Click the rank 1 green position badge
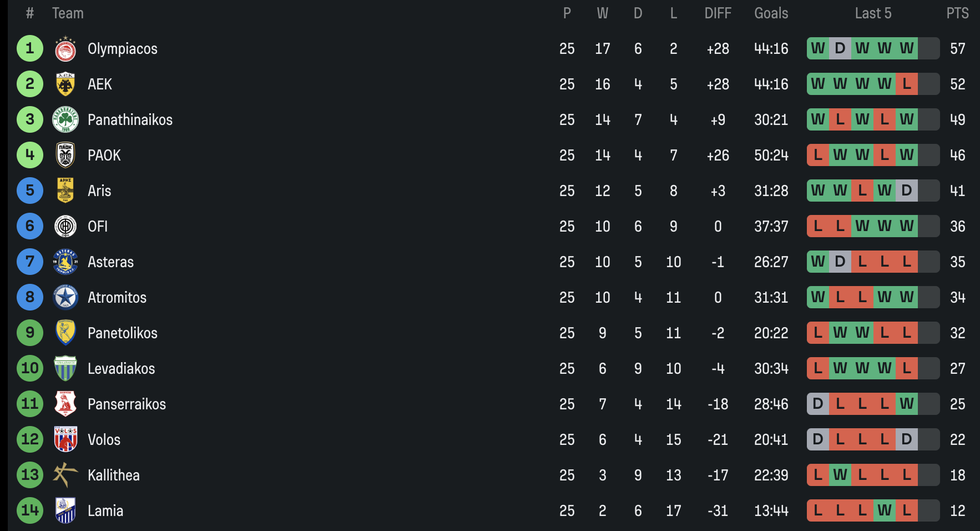Screen dimensions: 980x531 tap(30, 49)
